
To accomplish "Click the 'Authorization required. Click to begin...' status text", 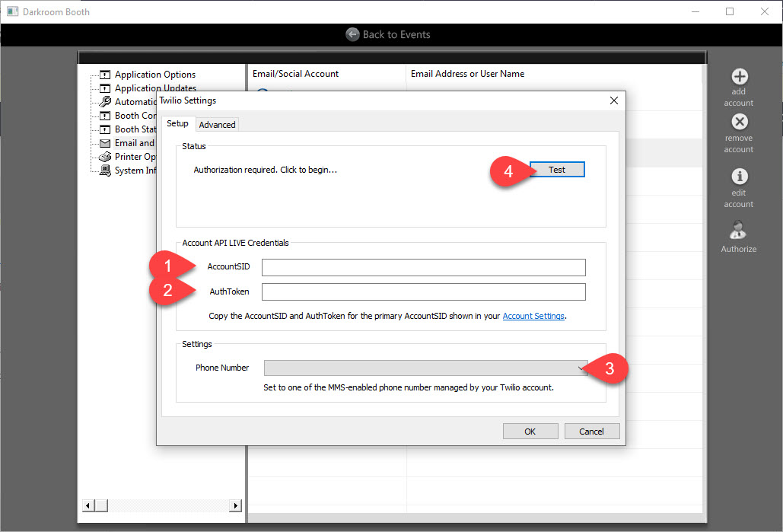I will (265, 170).
